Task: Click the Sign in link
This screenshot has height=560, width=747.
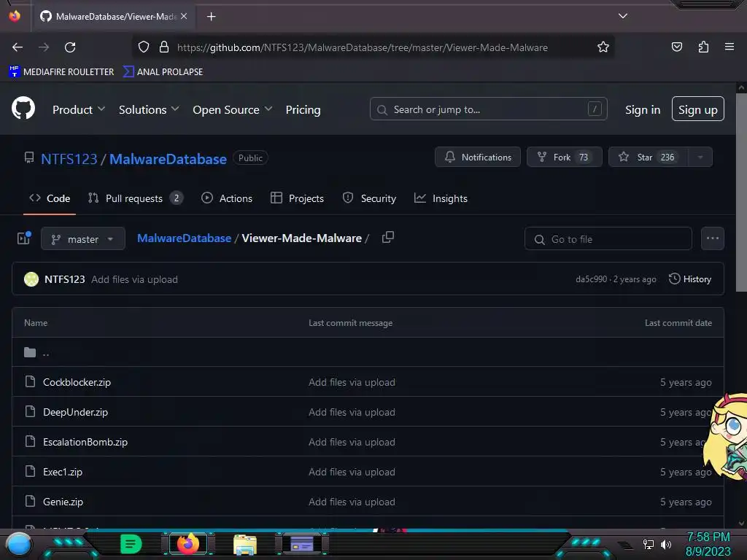Action: pos(643,109)
